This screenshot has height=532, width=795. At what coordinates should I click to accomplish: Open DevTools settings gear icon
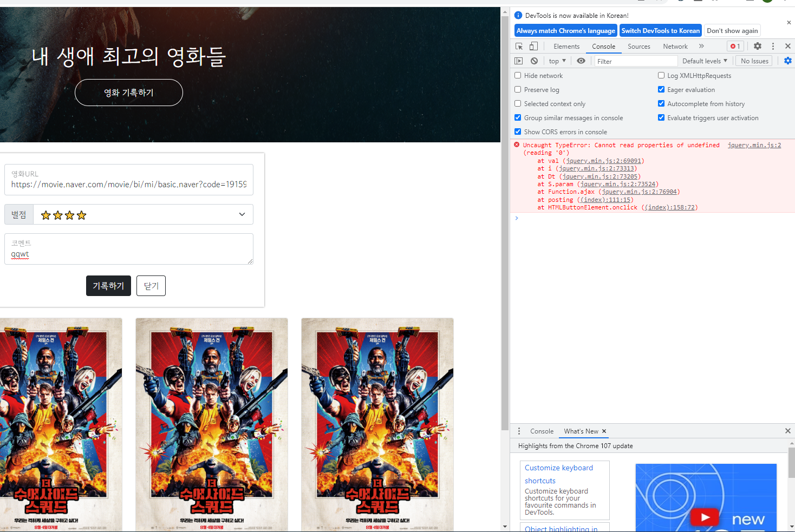click(x=758, y=47)
